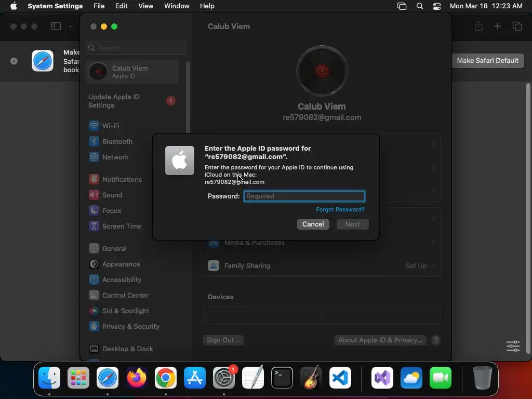This screenshot has width=532, height=399.
Task: Open Family Sharing Set Up row
Action: click(x=322, y=265)
